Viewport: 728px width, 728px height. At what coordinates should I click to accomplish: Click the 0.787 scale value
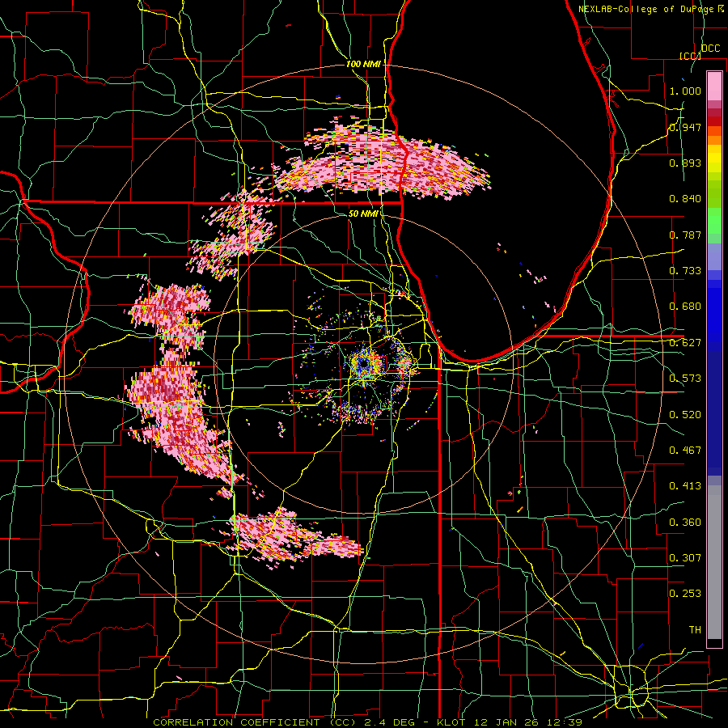(685, 235)
